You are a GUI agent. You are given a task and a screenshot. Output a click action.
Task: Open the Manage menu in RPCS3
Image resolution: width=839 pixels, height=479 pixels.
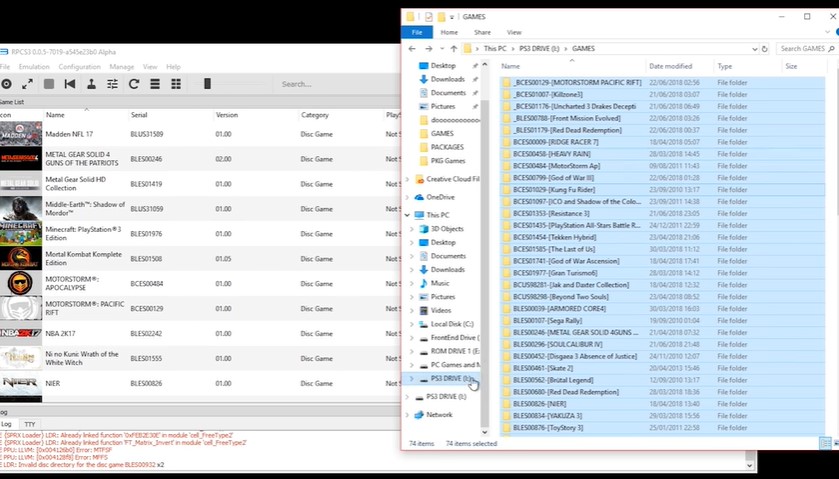[x=121, y=67]
